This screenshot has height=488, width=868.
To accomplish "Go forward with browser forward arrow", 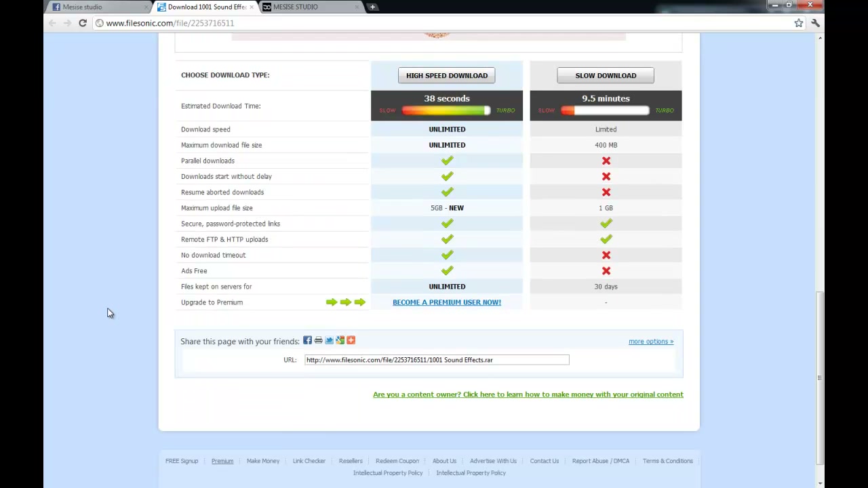I will [67, 23].
